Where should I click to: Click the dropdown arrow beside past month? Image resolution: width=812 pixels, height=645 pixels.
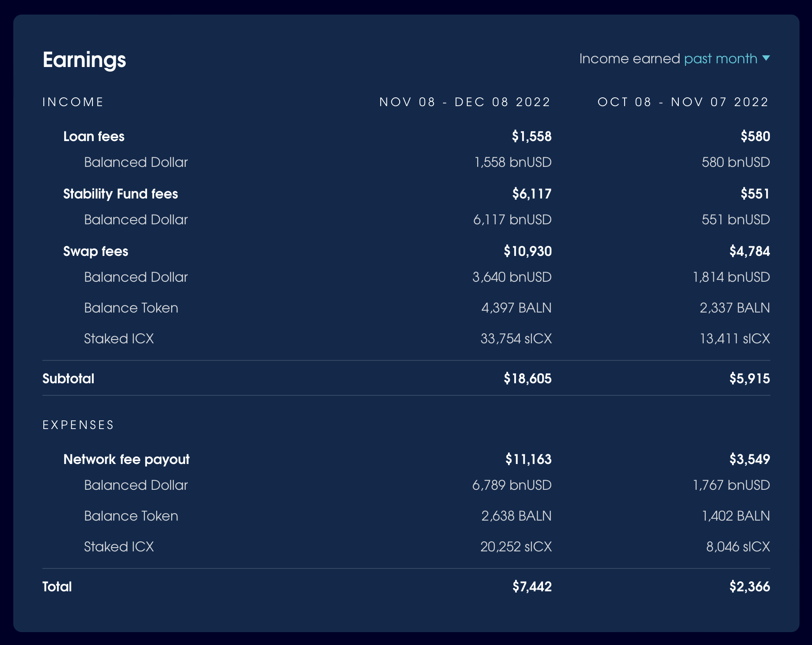click(766, 58)
